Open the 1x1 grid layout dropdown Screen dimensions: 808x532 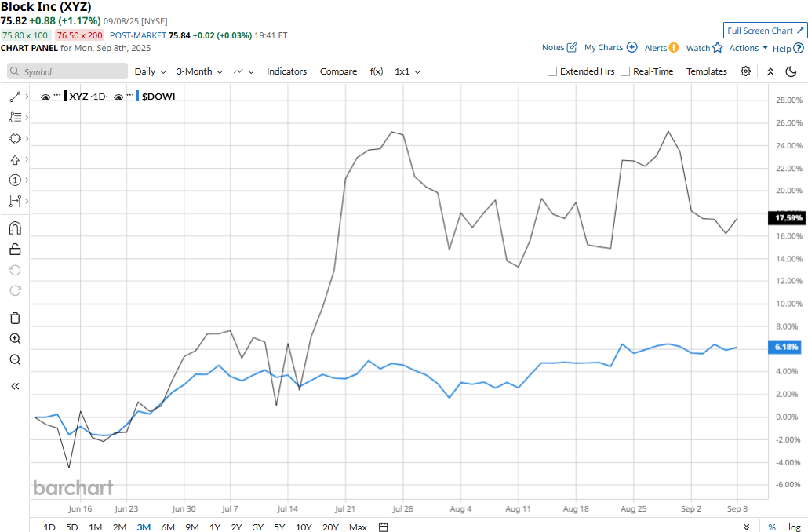tap(407, 71)
